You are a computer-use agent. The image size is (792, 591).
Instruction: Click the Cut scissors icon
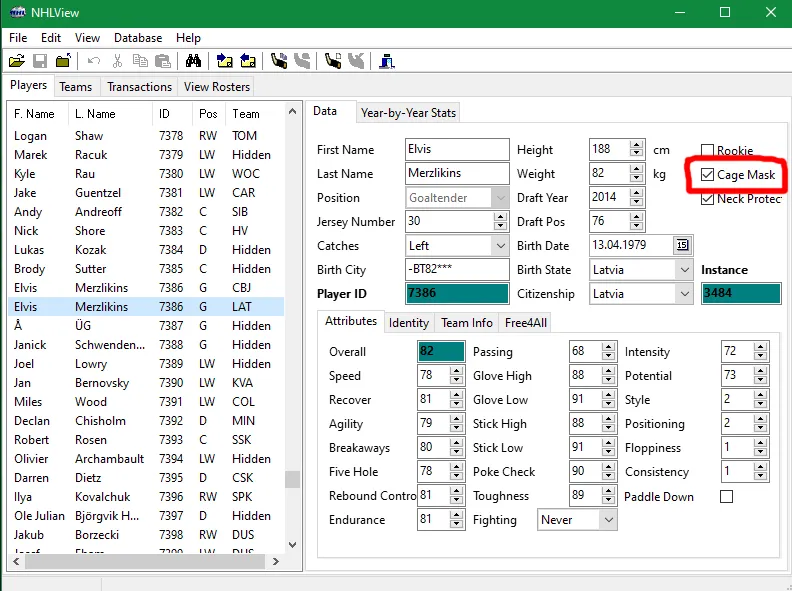(117, 61)
